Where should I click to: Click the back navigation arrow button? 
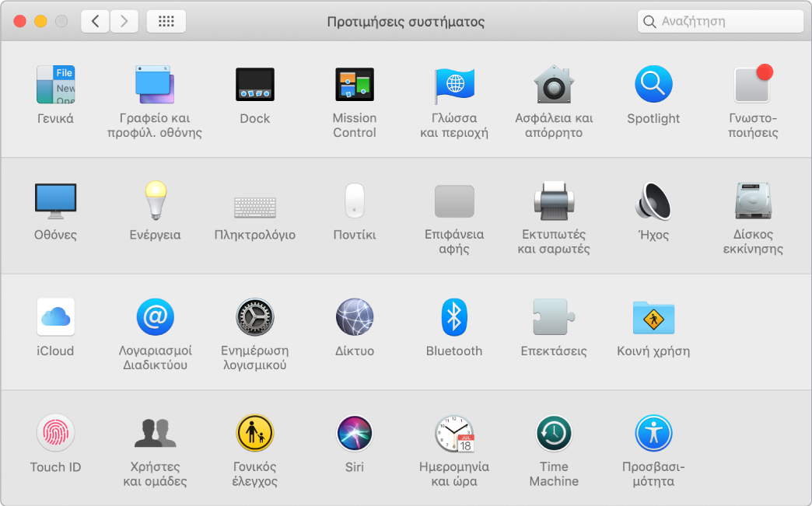[x=95, y=22]
